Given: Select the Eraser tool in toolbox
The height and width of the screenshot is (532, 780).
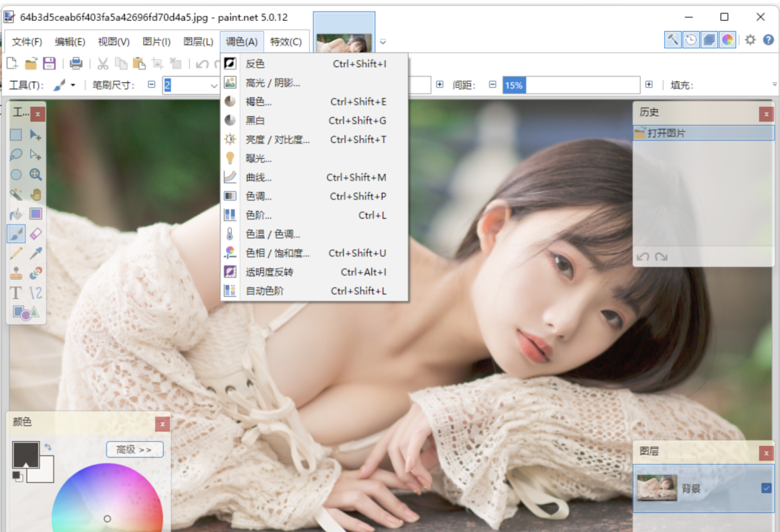Looking at the screenshot, I should pyautogui.click(x=36, y=233).
